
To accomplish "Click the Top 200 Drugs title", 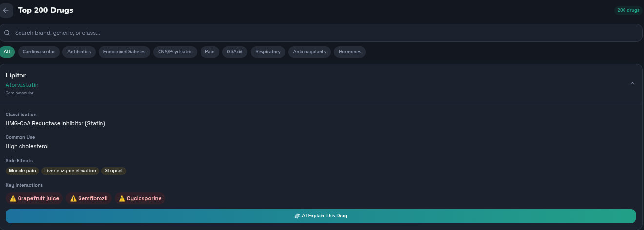I will click(x=45, y=10).
